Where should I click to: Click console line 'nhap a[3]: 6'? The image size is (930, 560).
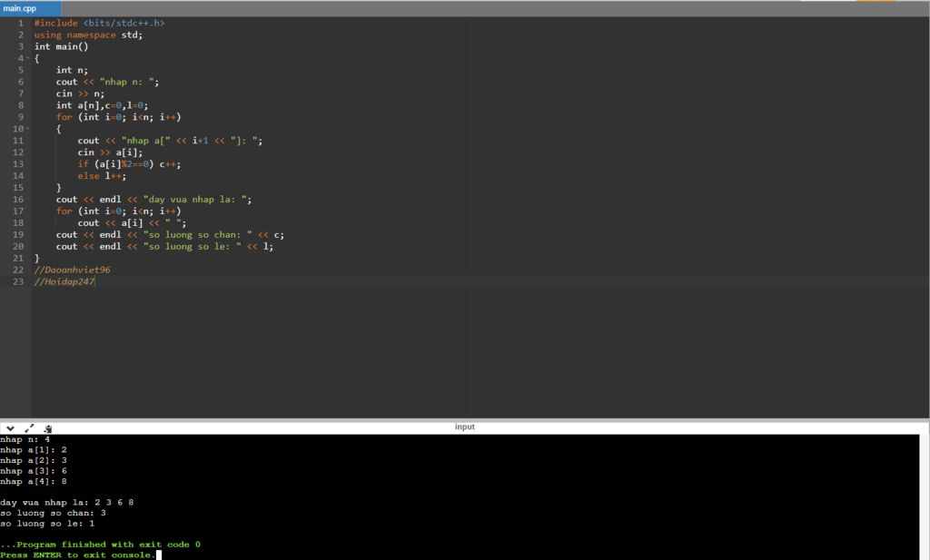(34, 471)
